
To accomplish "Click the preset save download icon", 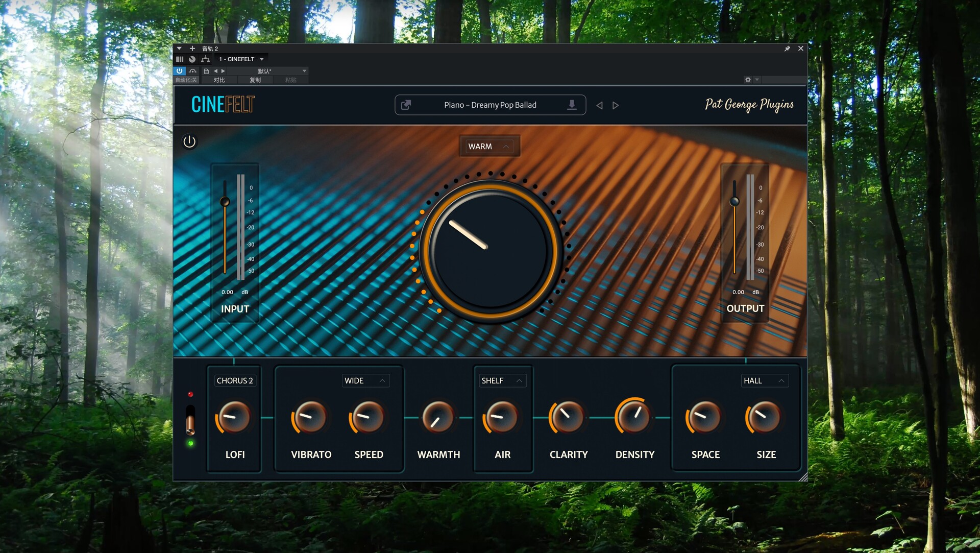I will [572, 105].
